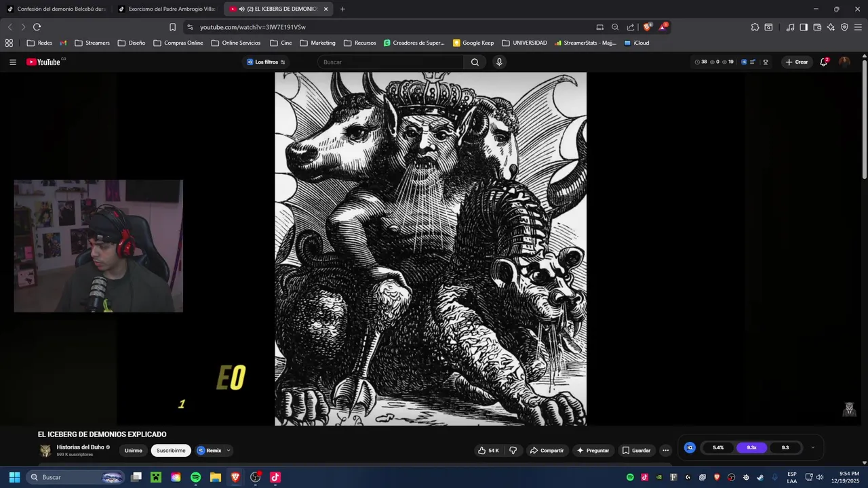Viewport: 868px width, 488px height.
Task: Share this page icon in address bar
Action: 631,27
